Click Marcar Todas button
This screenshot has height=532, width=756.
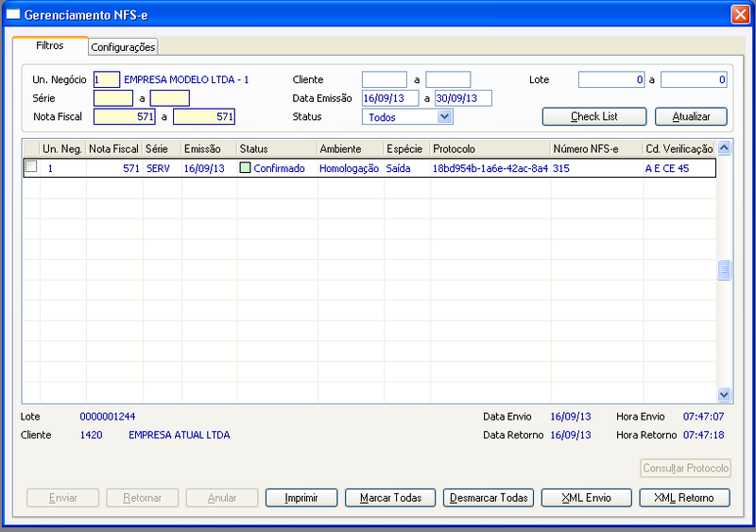(x=390, y=498)
